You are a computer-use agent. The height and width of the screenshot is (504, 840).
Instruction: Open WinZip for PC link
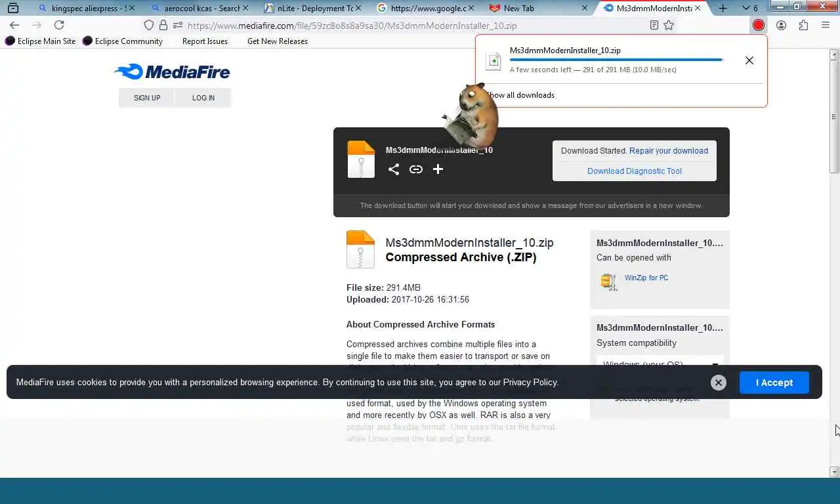tap(646, 278)
